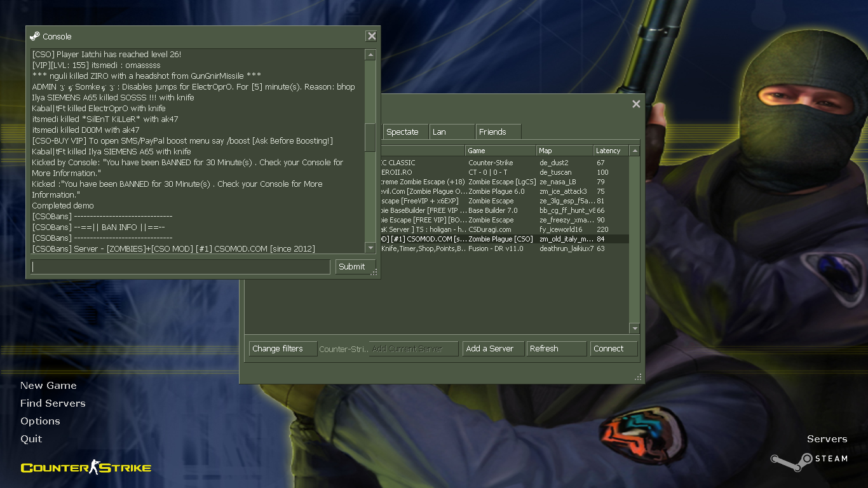Viewport: 868px width, 488px height.
Task: Refresh the server list
Action: (556, 349)
